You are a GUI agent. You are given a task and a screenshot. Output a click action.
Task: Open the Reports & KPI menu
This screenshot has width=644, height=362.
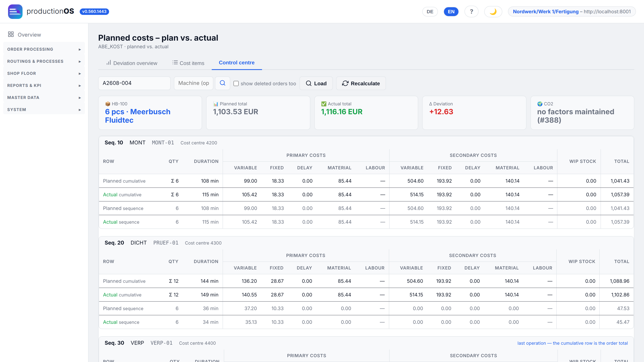tap(44, 85)
